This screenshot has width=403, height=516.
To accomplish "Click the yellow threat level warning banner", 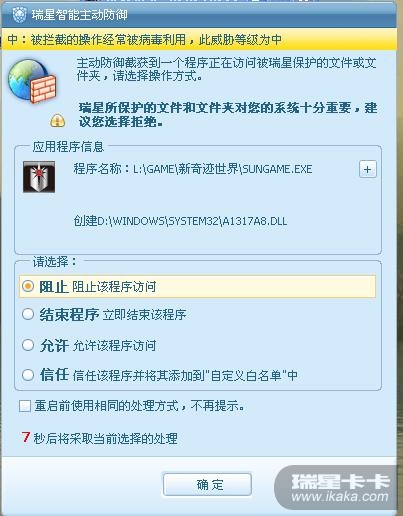I will (x=199, y=40).
